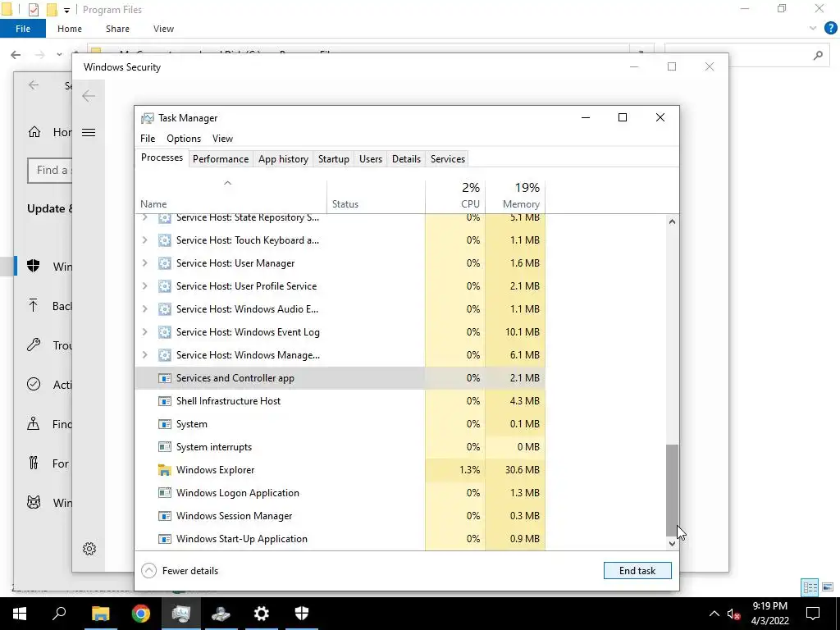
Task: Open the Windows Security hamburger menu
Action: [89, 132]
